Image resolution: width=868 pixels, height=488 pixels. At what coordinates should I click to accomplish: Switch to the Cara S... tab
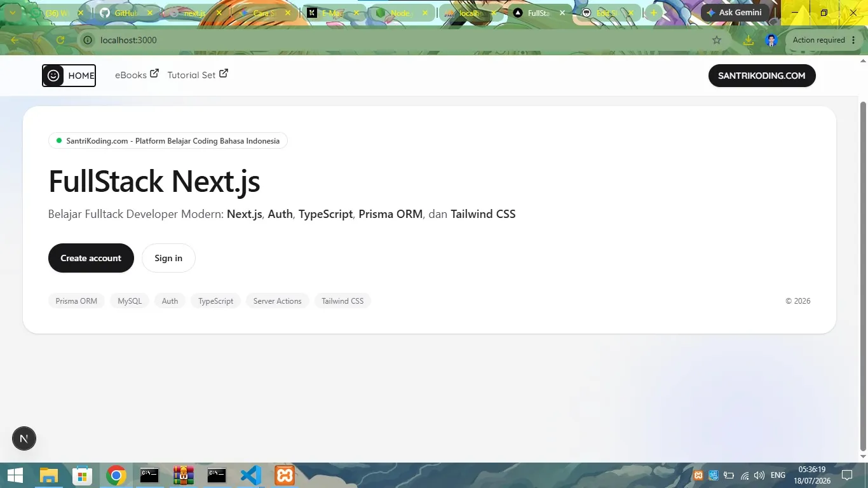[264, 13]
